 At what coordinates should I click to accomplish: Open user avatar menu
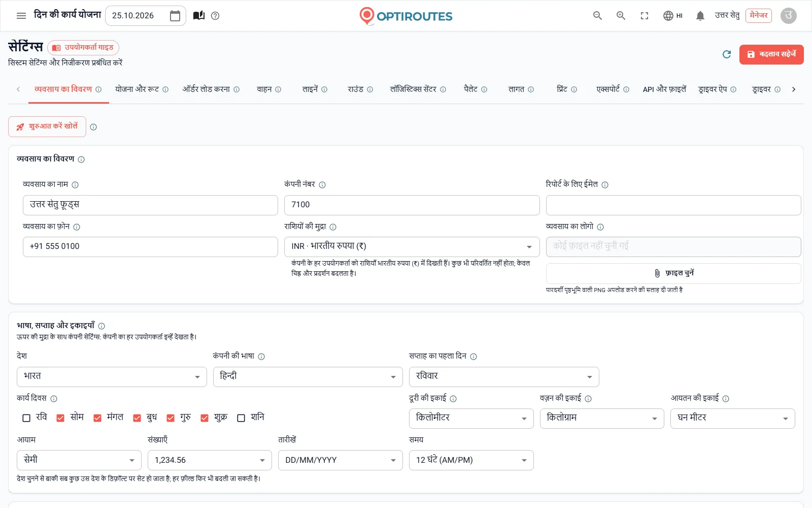point(788,16)
